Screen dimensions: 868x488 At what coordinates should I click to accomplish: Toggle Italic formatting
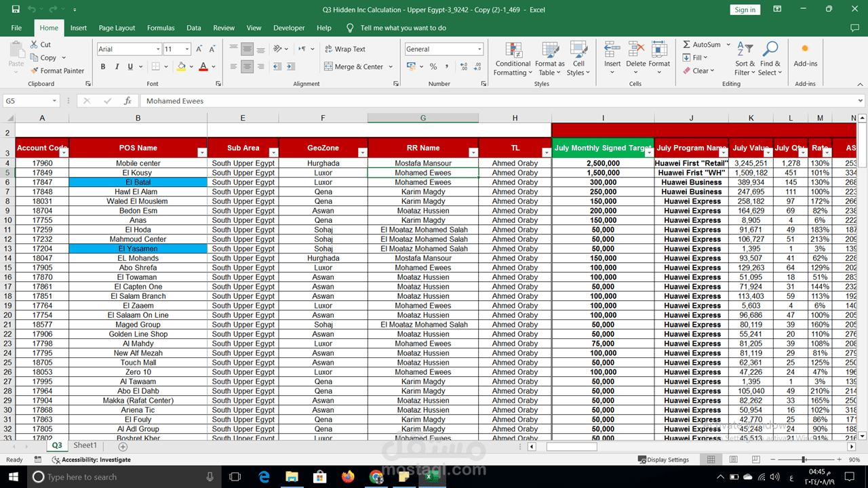[117, 66]
